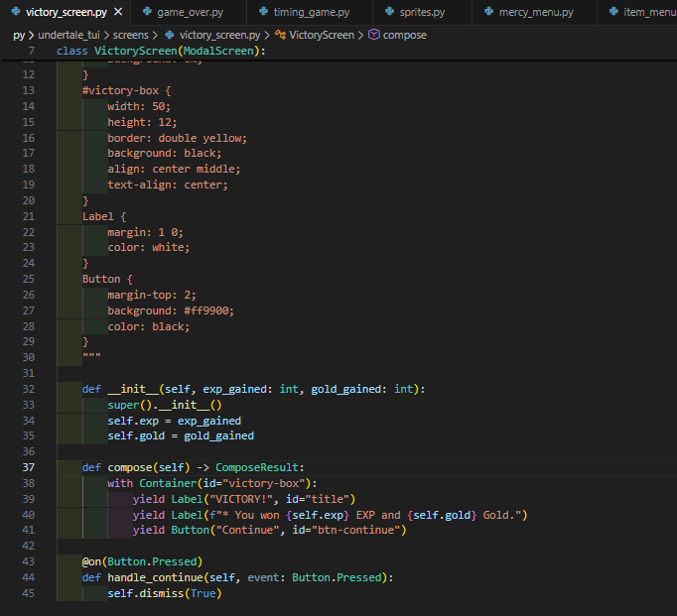Click the method cube icon beside compose
677x616 pixels.
[373, 35]
